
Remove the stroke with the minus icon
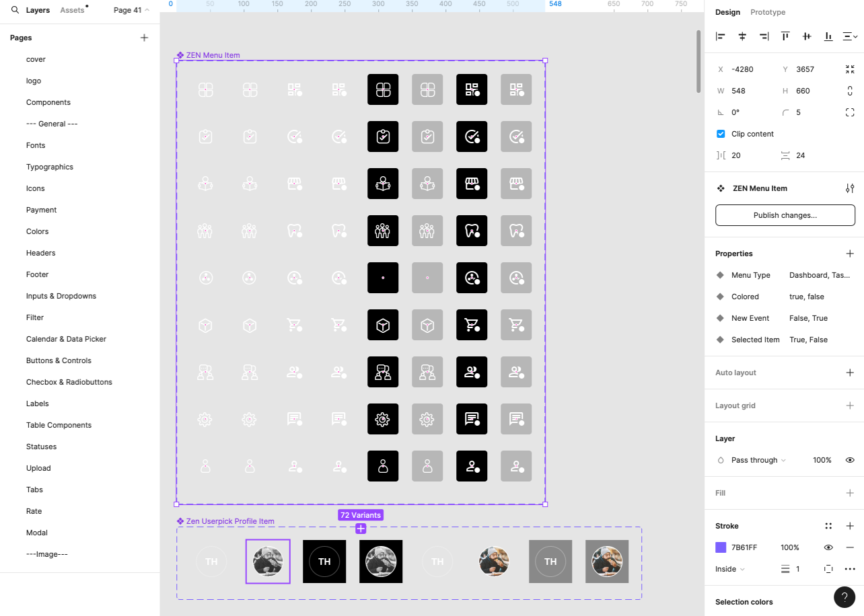(x=850, y=547)
